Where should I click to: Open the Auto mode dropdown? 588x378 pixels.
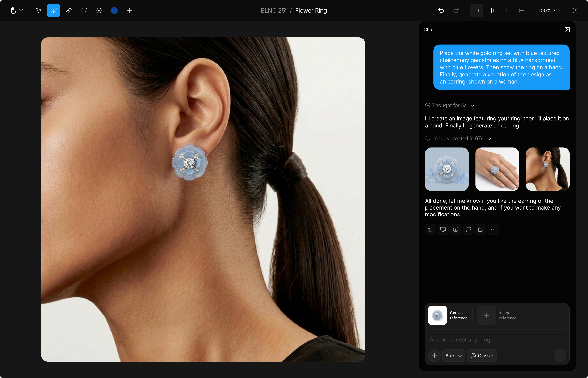(454, 356)
